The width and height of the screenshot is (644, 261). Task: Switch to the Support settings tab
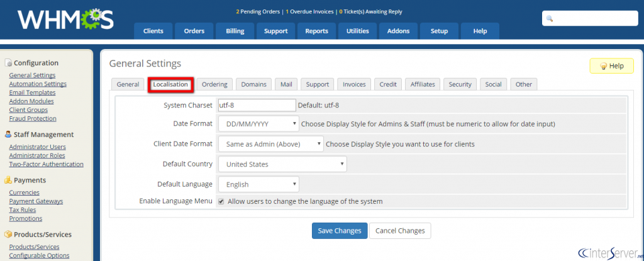point(318,84)
